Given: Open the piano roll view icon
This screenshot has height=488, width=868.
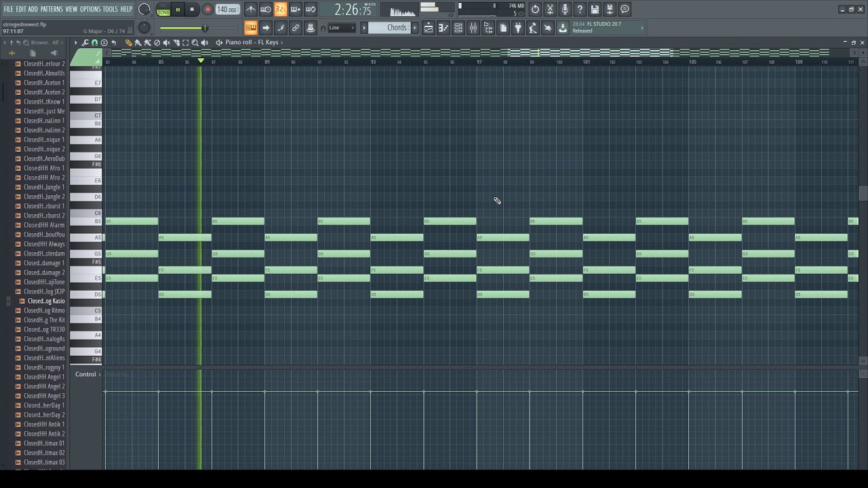Looking at the screenshot, I should [443, 28].
